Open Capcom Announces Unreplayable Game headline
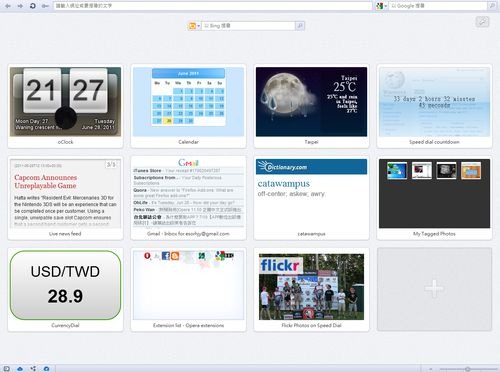This screenshot has height=372, width=500. 45,182
